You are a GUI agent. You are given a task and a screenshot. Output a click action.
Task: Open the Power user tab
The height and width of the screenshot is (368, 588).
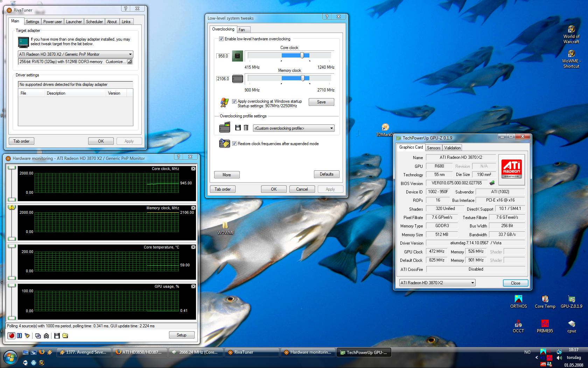(x=52, y=22)
